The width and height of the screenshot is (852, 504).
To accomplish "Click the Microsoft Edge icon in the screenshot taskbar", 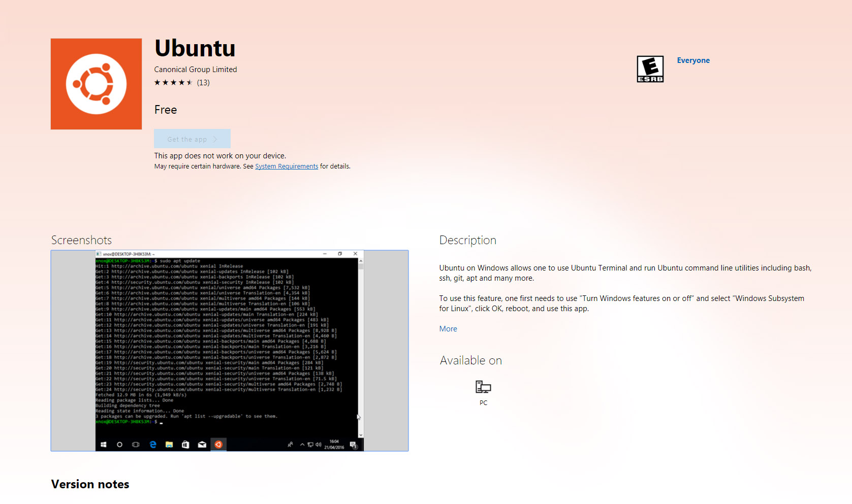I will pyautogui.click(x=152, y=445).
